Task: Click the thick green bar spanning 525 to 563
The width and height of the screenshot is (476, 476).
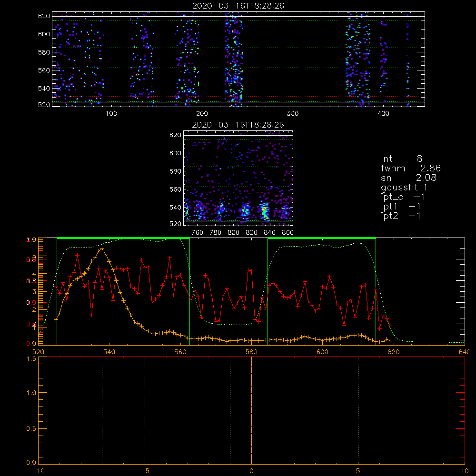Action: click(123, 238)
